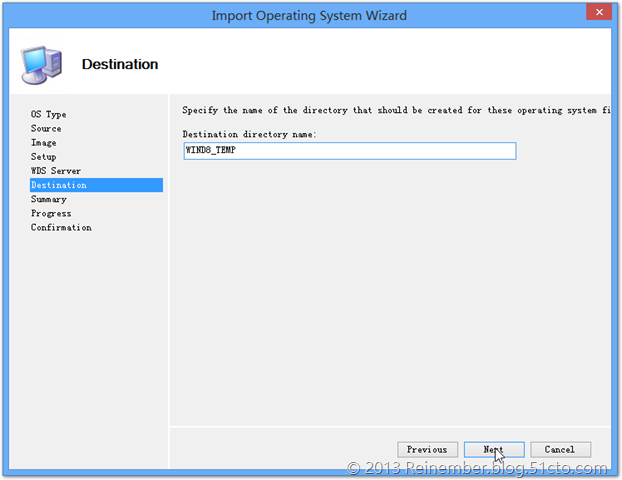Click the Destination directory name field
Screen dimensions: 622x480
tap(350, 151)
